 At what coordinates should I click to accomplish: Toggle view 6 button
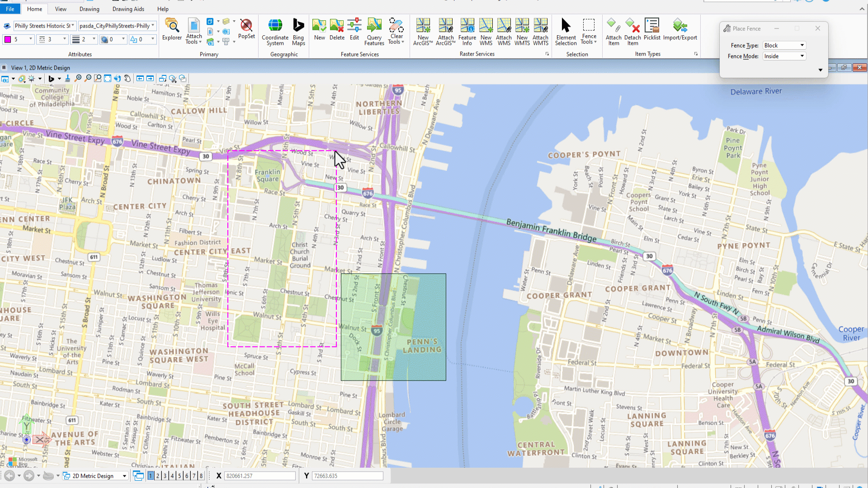point(187,476)
